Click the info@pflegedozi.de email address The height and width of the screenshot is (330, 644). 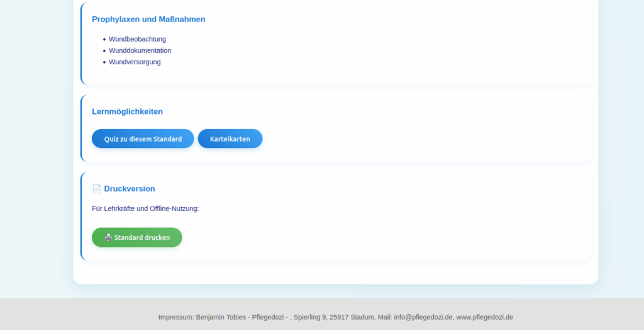click(423, 317)
